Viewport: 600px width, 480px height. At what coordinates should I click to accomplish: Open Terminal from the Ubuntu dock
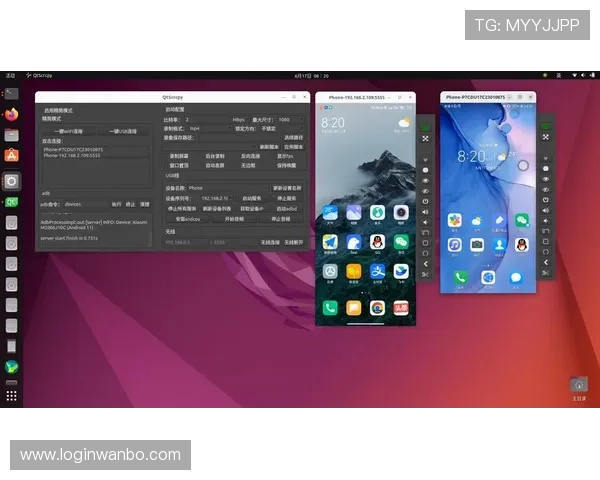click(11, 94)
